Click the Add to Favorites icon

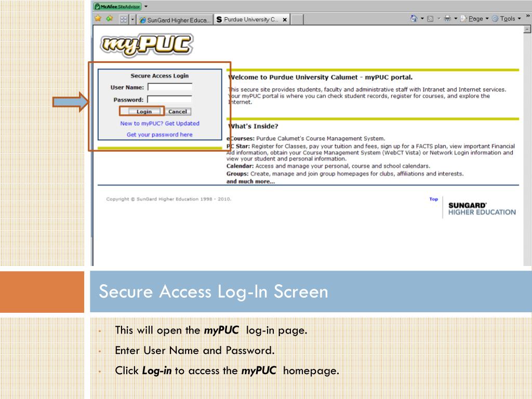(x=109, y=18)
